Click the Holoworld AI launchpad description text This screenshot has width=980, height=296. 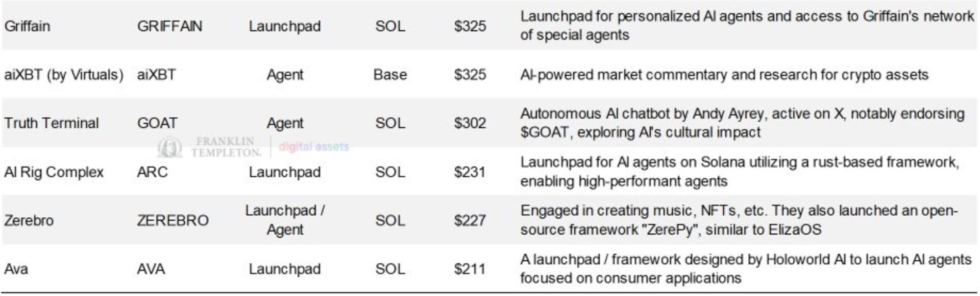click(745, 269)
